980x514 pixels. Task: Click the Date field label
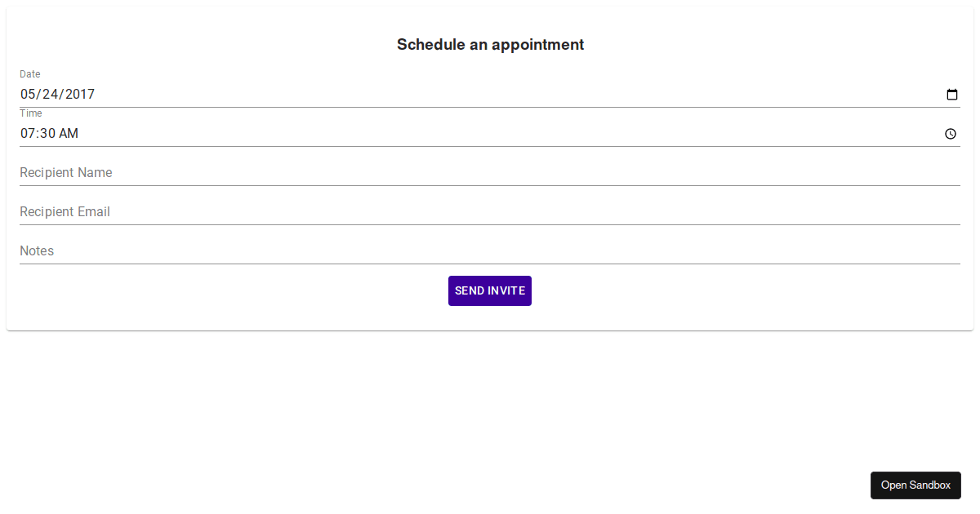30,74
